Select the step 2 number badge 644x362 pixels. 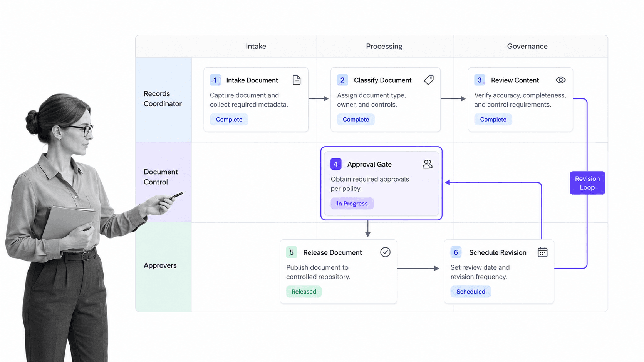tap(342, 80)
